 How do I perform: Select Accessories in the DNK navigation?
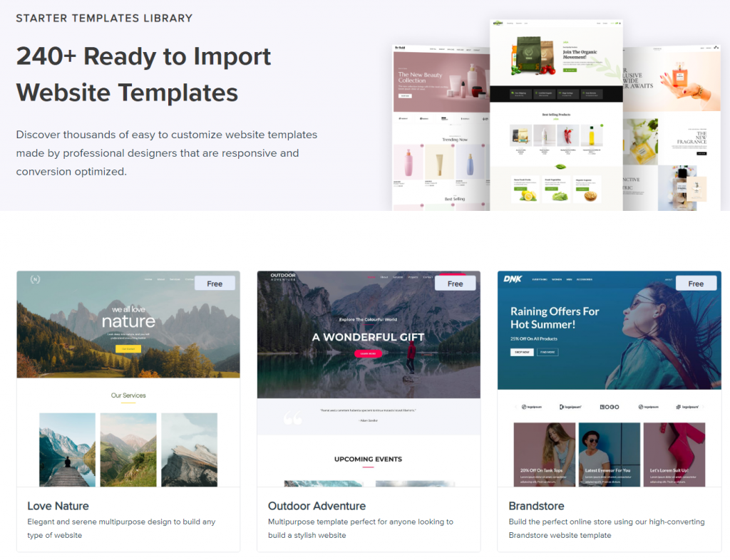pyautogui.click(x=585, y=279)
